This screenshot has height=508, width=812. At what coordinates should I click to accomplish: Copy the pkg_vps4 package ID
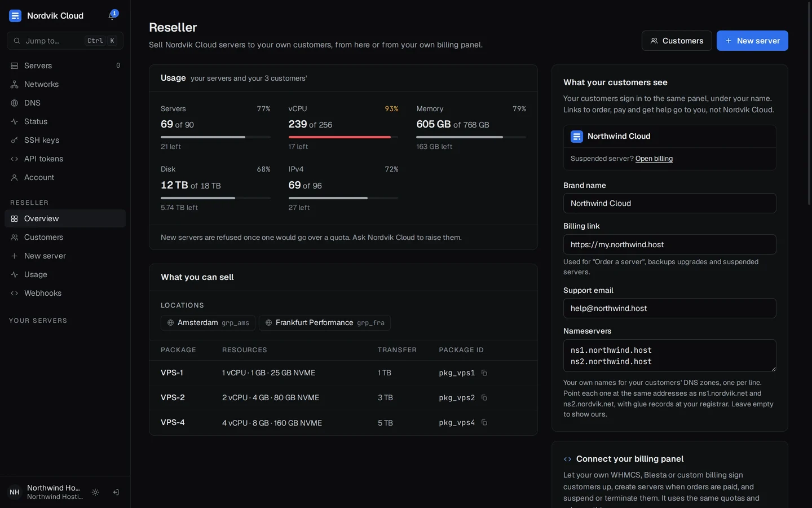484,423
